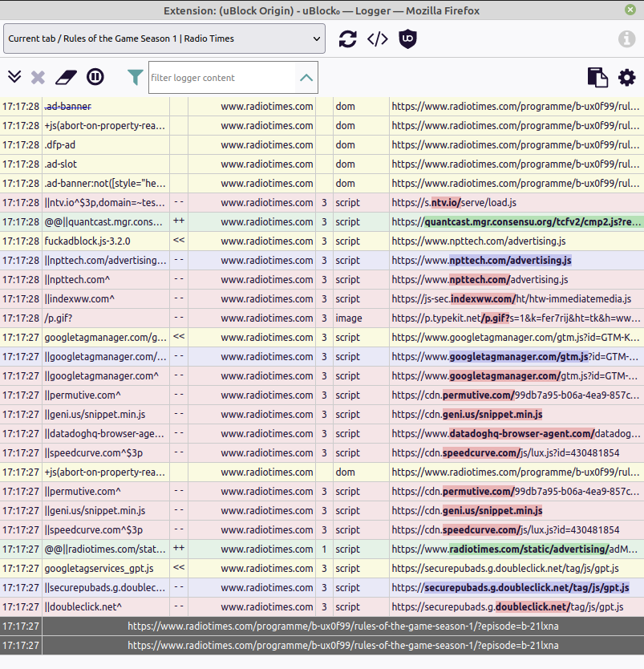Clear logger entries with the eraser icon

(x=67, y=77)
